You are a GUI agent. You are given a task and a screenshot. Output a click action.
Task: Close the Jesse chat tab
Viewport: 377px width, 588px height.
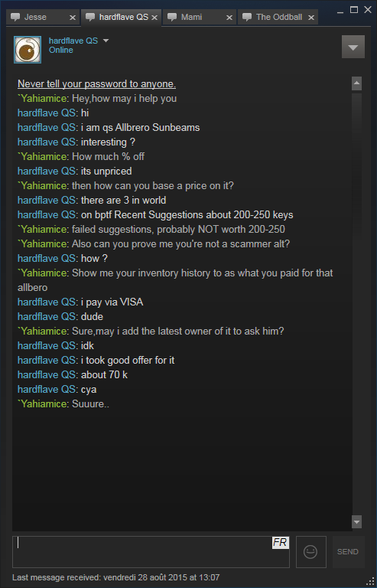[x=73, y=18]
